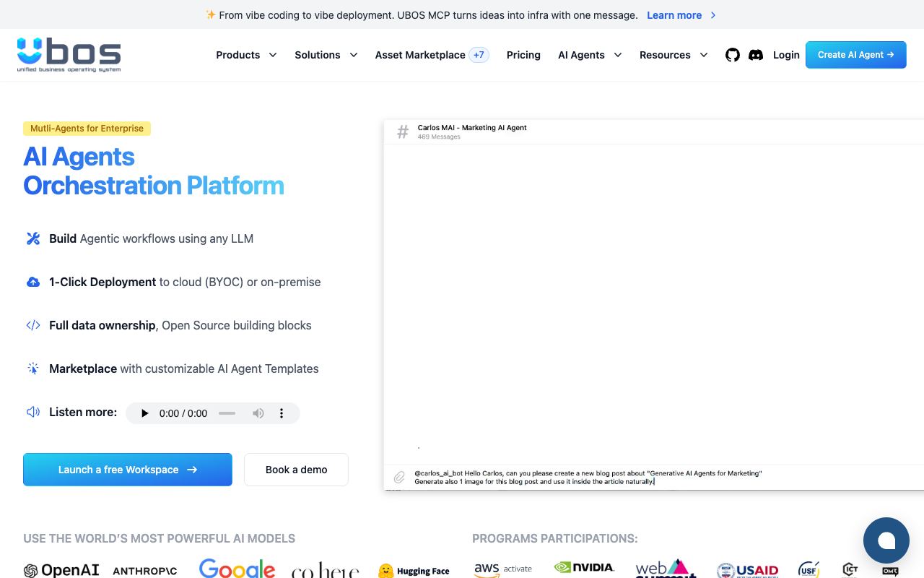
Task: Click the chat widget bubble icon
Action: [886, 540]
